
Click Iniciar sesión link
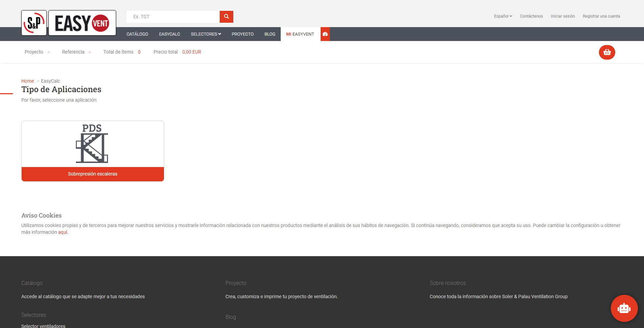point(562,16)
